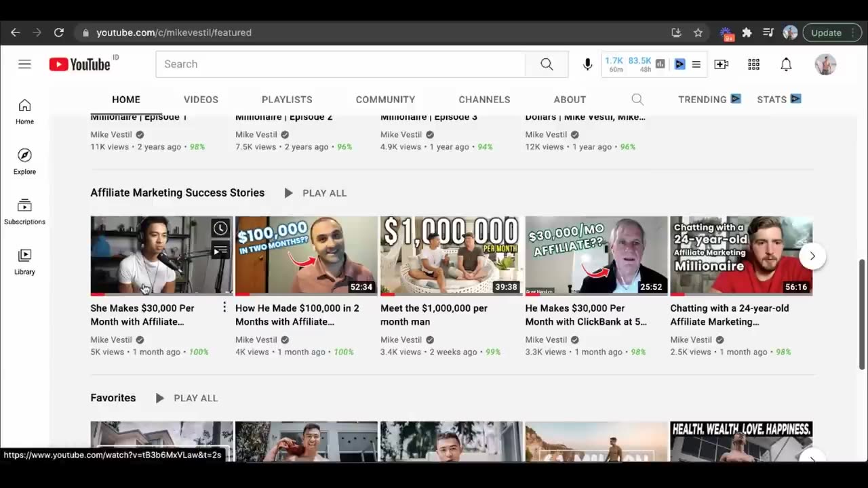Open the COMMUNITY tab
The height and width of the screenshot is (488, 868).
click(x=385, y=100)
